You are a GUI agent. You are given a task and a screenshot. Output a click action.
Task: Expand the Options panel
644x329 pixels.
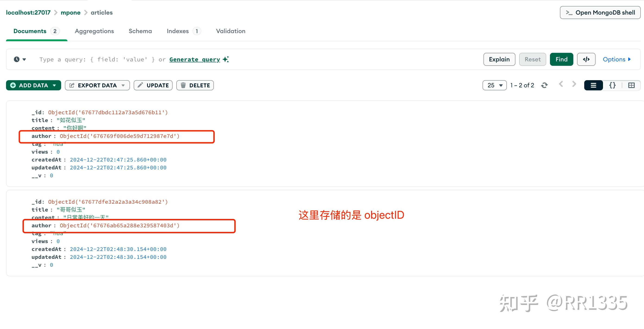[616, 59]
